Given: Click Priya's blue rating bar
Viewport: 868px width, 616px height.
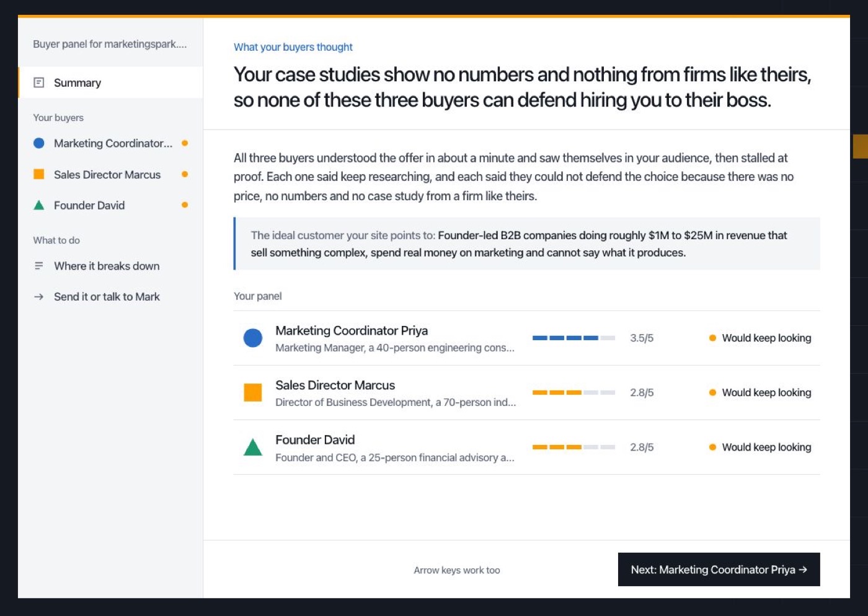Looking at the screenshot, I should (x=573, y=338).
